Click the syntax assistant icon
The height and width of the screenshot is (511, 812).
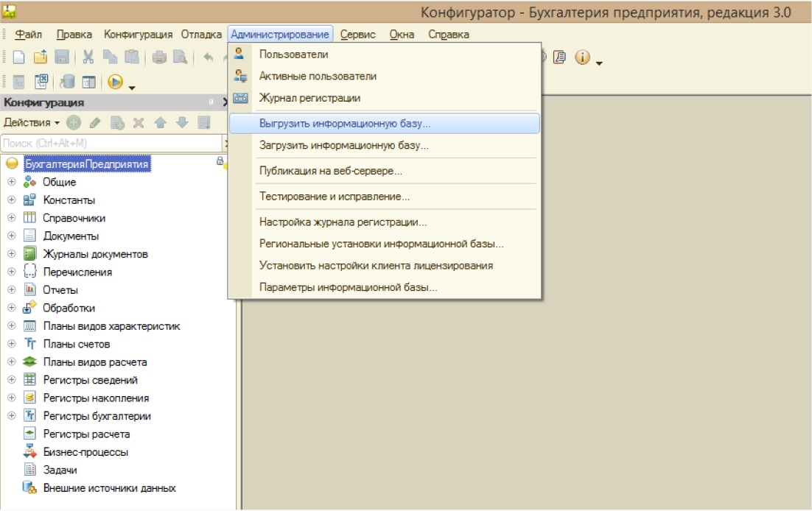point(559,57)
